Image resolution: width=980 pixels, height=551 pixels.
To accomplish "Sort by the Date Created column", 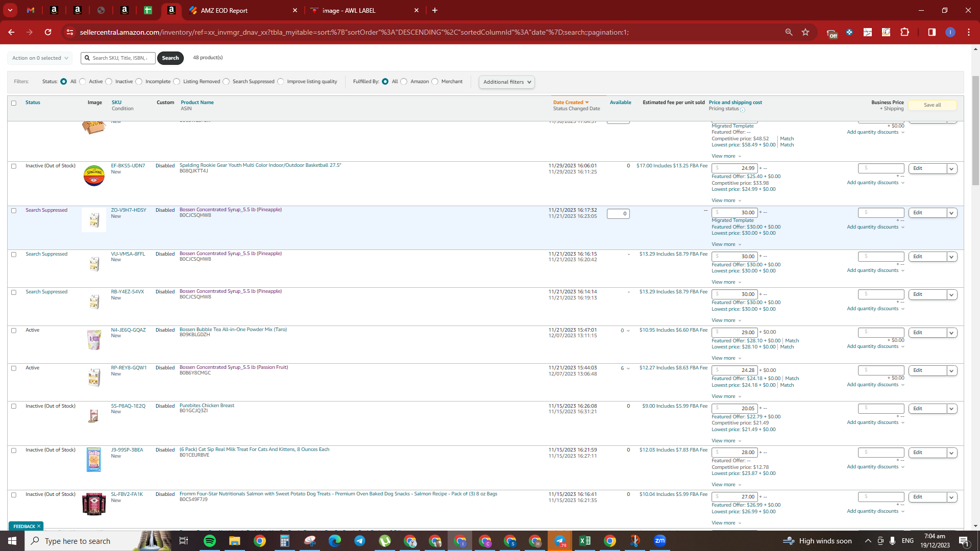I will coord(571,103).
